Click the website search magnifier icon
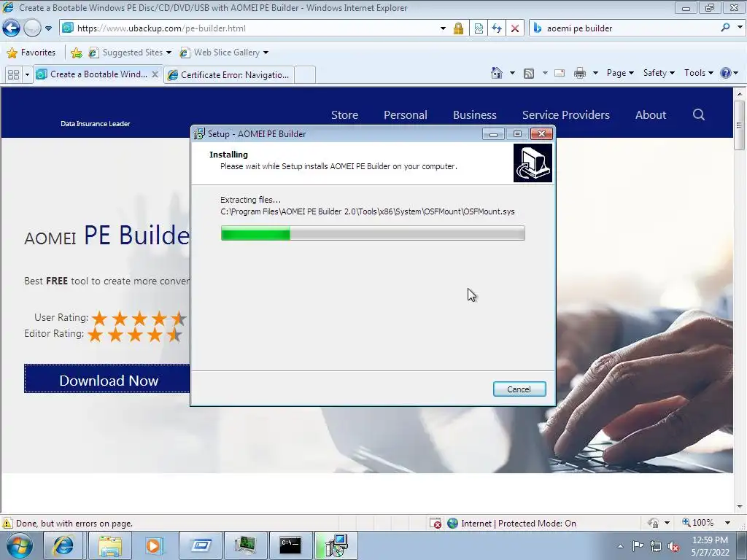747x560 pixels. (698, 114)
